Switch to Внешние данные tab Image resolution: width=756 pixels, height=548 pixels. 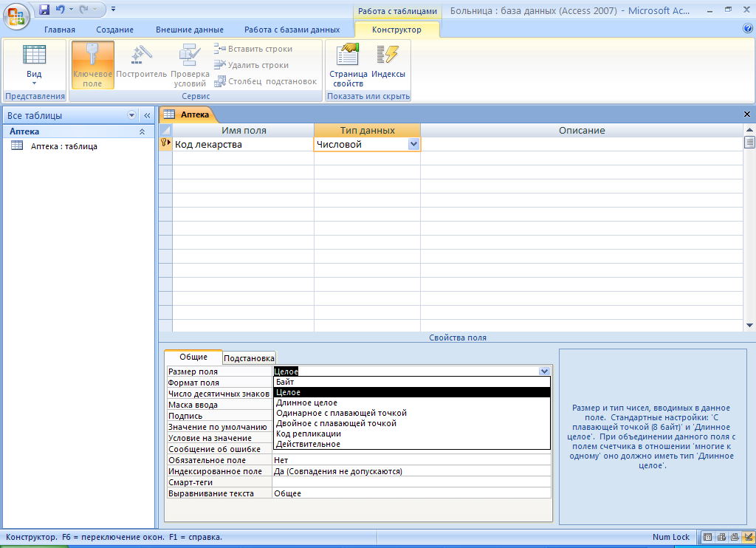[190, 30]
